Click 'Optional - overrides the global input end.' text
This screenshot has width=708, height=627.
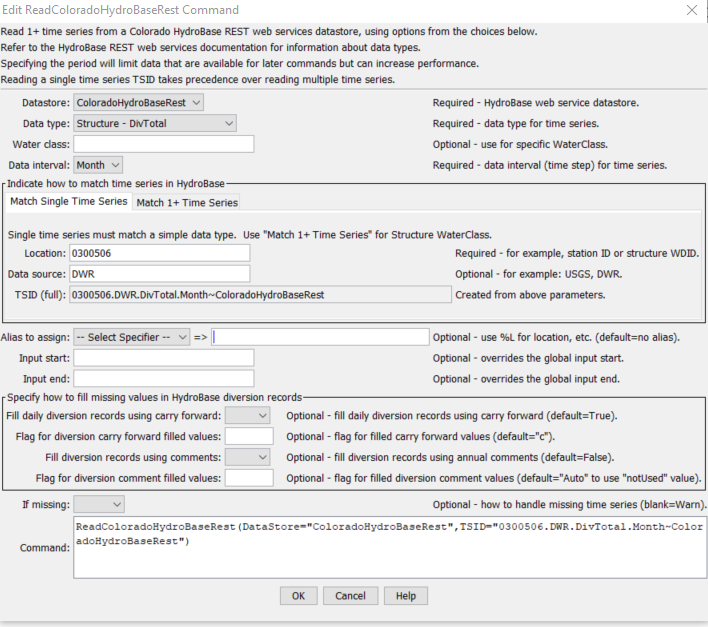click(526, 379)
